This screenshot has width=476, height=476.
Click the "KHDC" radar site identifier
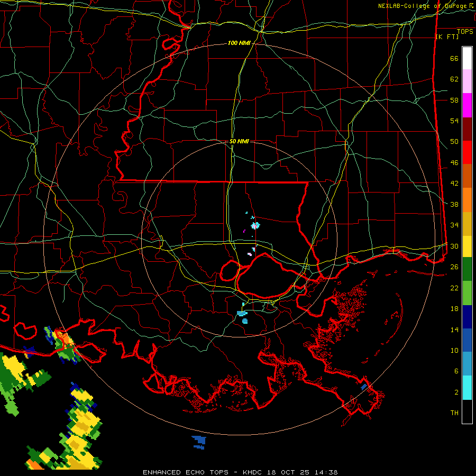coord(253,472)
